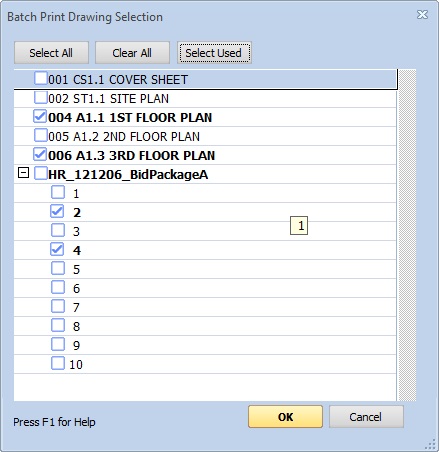Check the 001 CS1.1 COVER SHEET checkbox
The height and width of the screenshot is (452, 439).
click(x=41, y=79)
